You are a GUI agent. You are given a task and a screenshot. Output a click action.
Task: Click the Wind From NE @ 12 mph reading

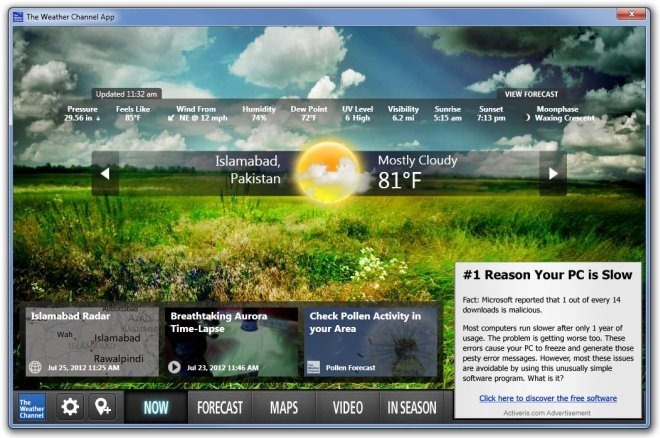coord(197,114)
